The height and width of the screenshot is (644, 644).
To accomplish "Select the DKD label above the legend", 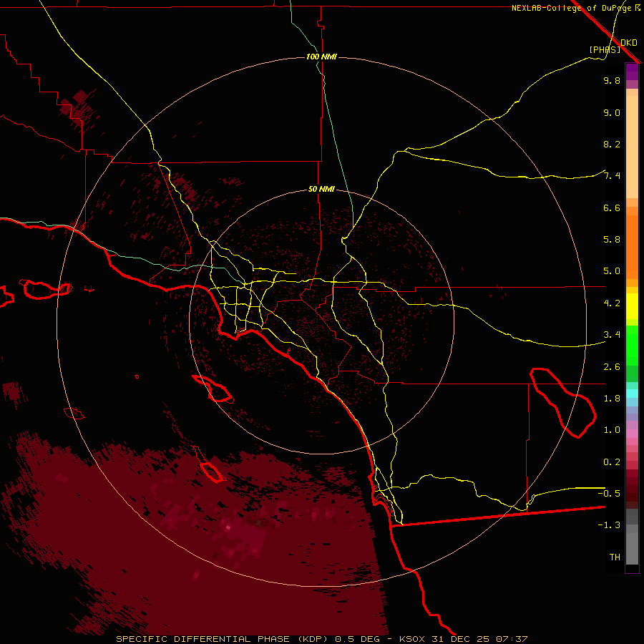I will 629,42.
